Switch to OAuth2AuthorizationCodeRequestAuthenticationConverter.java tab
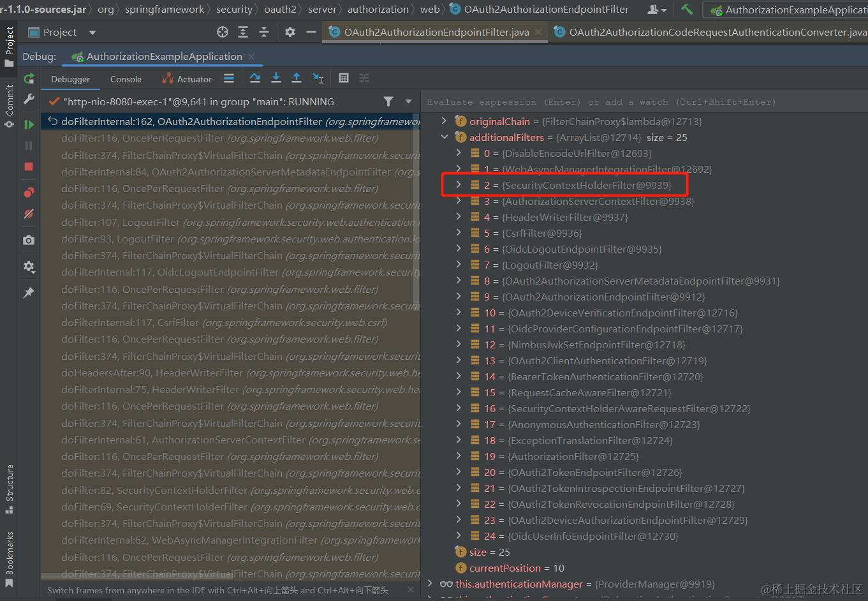This screenshot has height=601, width=868. tap(708, 31)
